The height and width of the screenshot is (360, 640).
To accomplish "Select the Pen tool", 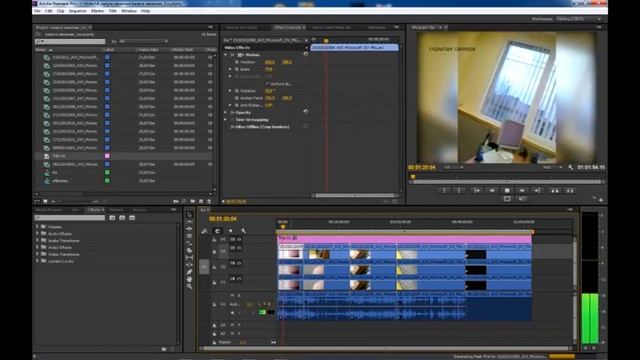I will (x=189, y=272).
